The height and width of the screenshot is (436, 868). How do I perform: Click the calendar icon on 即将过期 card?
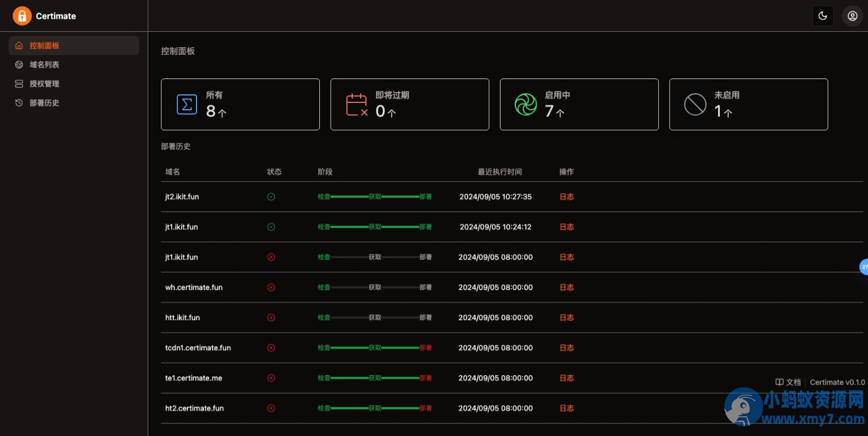357,105
